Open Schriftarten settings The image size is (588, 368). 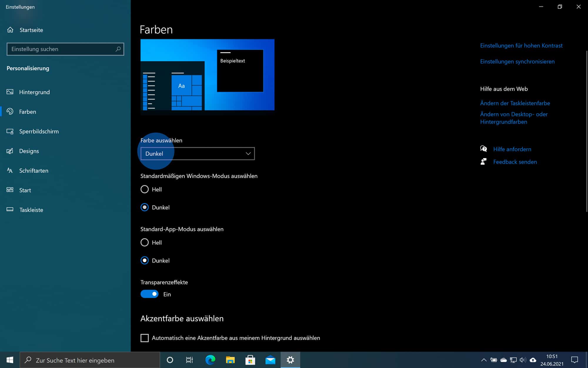pos(34,170)
